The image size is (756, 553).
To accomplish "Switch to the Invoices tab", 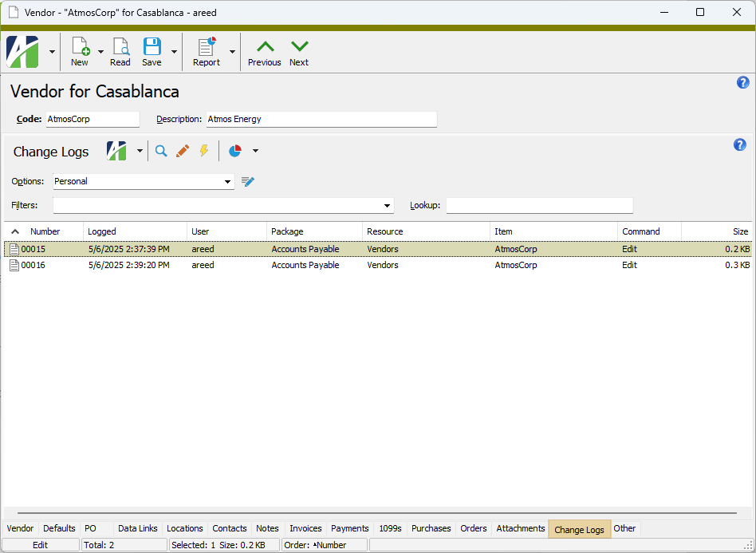I will [305, 528].
